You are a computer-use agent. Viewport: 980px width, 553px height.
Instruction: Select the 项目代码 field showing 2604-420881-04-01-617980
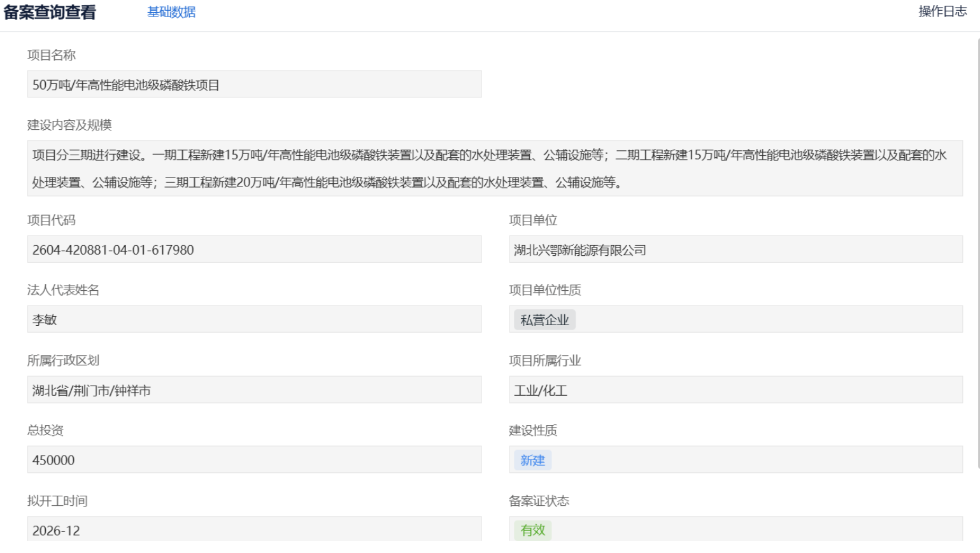tap(253, 249)
